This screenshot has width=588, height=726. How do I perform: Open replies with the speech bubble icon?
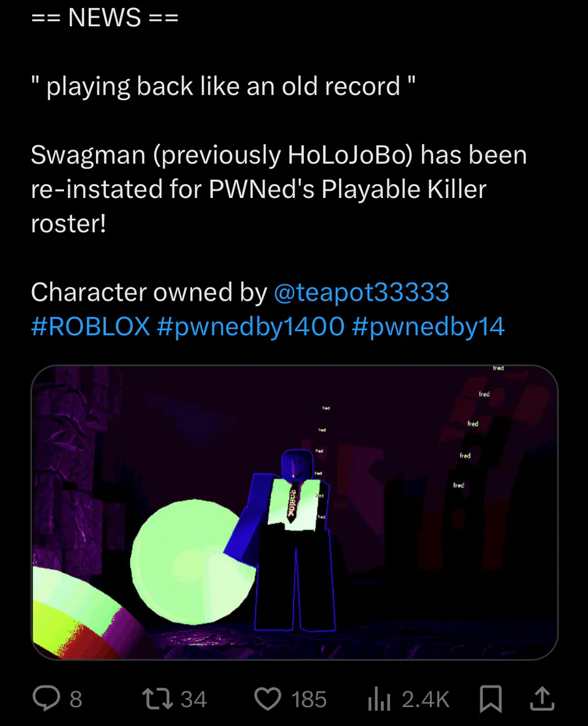(x=46, y=699)
